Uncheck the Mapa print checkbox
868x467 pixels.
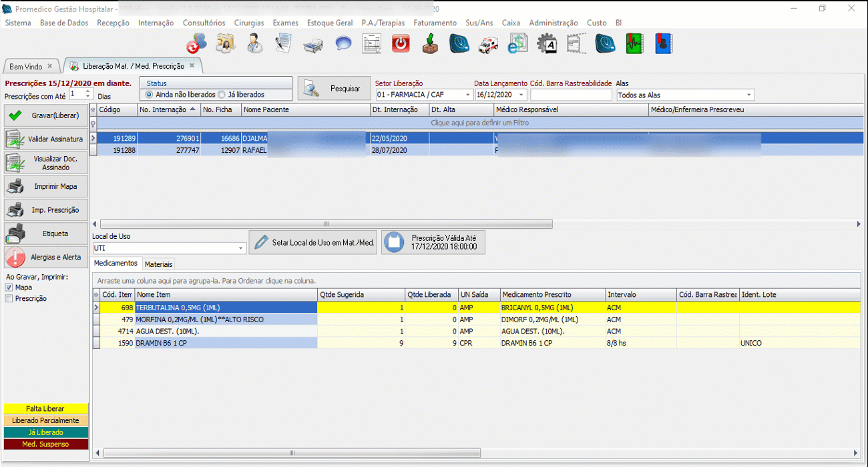point(9,288)
